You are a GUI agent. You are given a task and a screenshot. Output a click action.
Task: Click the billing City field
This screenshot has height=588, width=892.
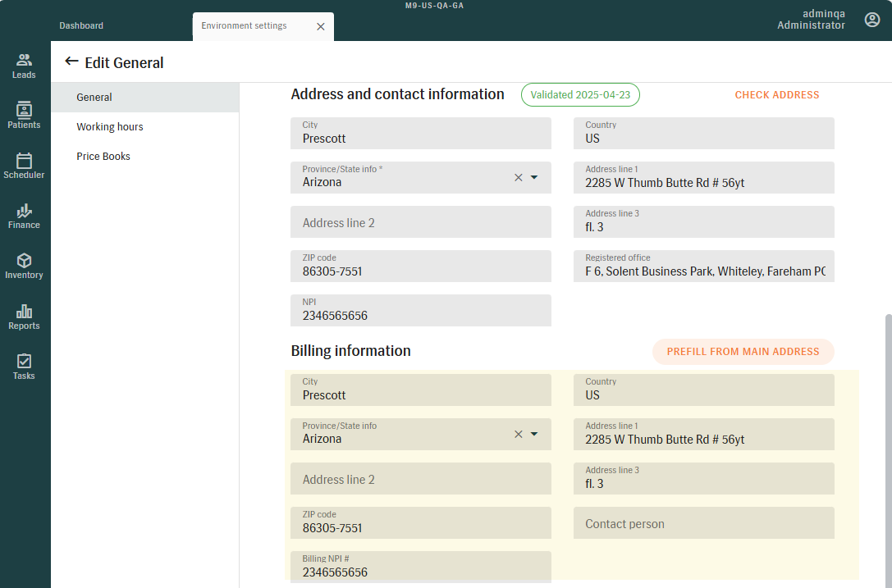(x=420, y=390)
